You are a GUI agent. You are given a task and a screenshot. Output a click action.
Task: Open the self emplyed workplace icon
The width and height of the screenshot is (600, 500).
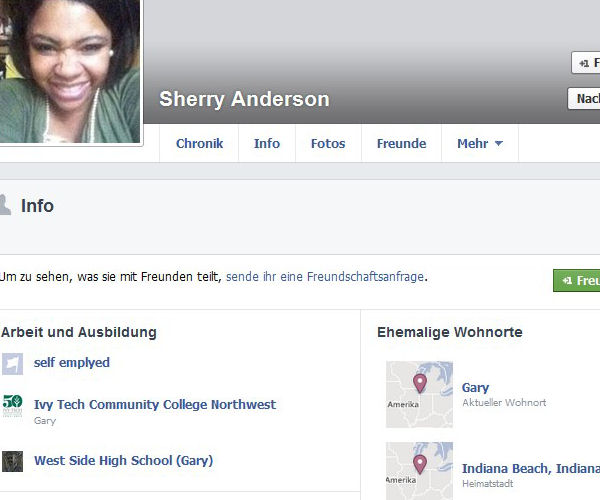click(12, 364)
